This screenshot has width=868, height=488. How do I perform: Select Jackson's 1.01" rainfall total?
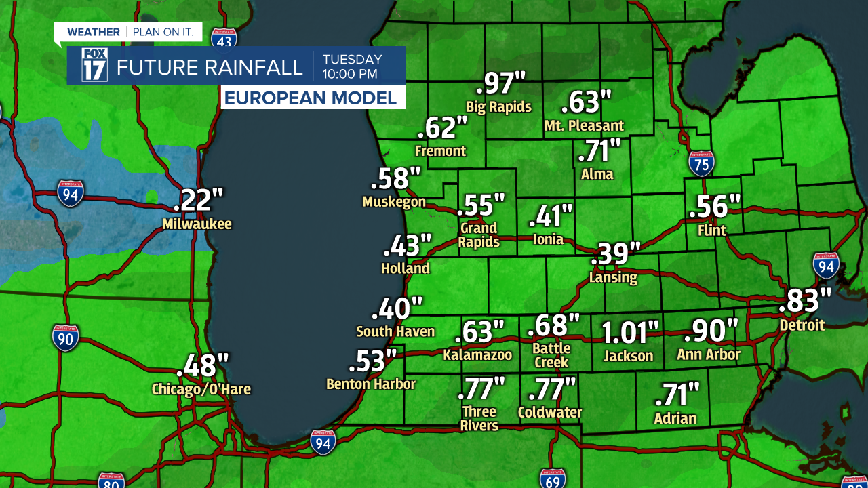tap(630, 332)
